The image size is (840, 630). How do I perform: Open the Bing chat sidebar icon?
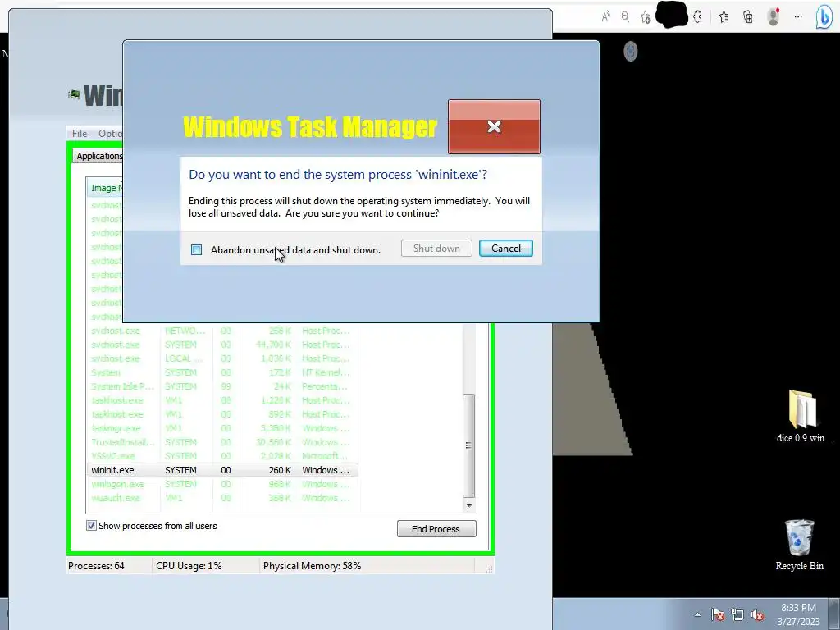click(x=824, y=17)
